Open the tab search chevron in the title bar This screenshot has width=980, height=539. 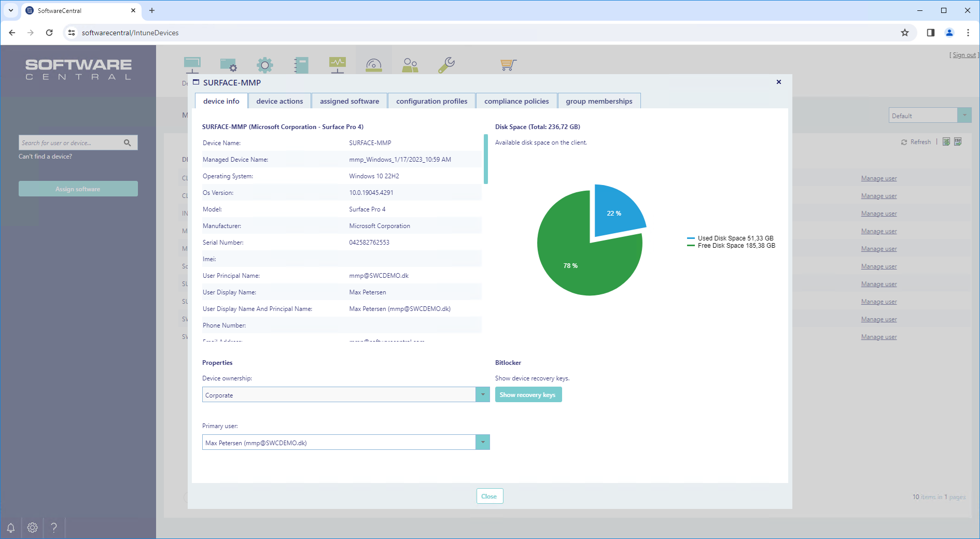point(11,10)
